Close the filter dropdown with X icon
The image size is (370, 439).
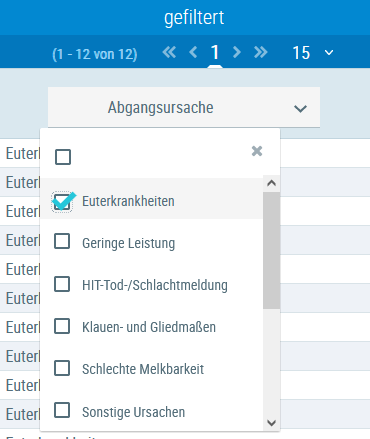[x=257, y=151]
